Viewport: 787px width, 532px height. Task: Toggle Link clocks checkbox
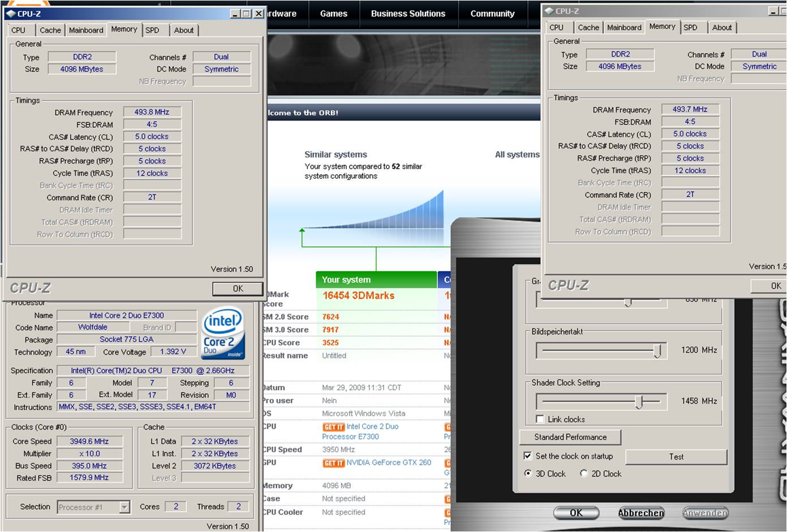coord(540,419)
